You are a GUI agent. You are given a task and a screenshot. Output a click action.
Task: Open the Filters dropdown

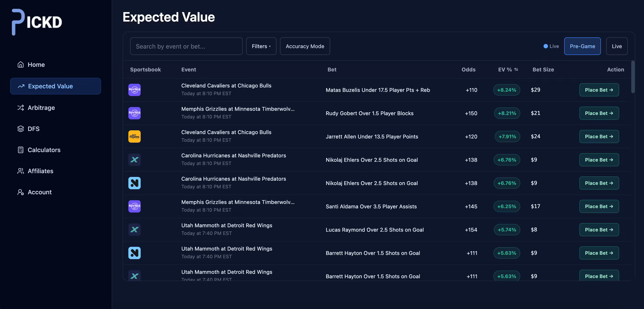pyautogui.click(x=261, y=46)
